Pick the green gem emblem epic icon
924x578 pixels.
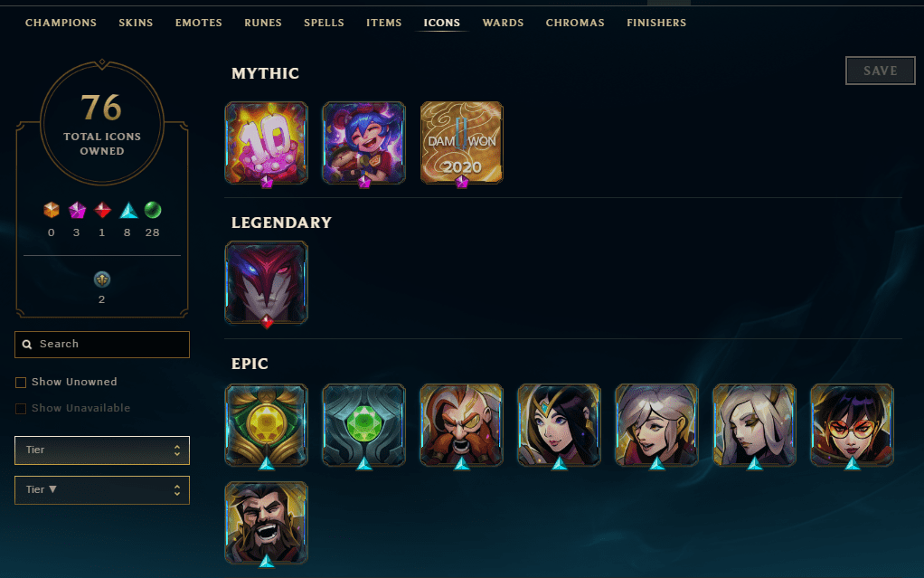(x=364, y=425)
